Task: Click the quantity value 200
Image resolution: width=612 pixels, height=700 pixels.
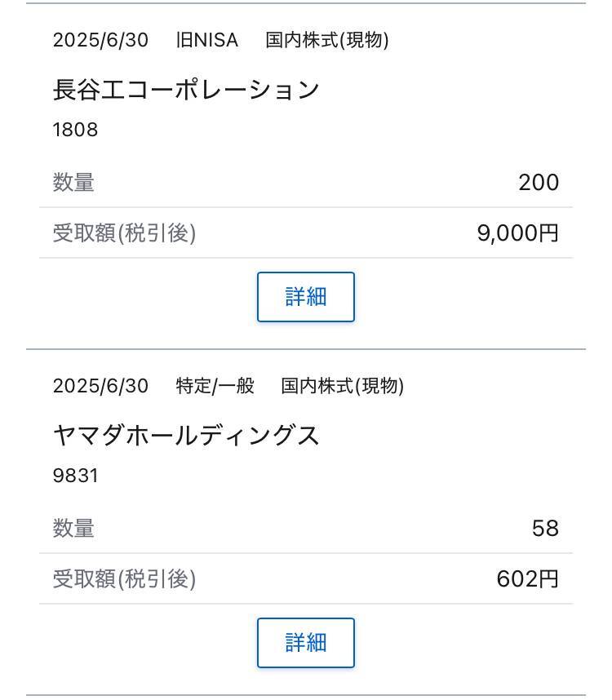Action: (539, 183)
